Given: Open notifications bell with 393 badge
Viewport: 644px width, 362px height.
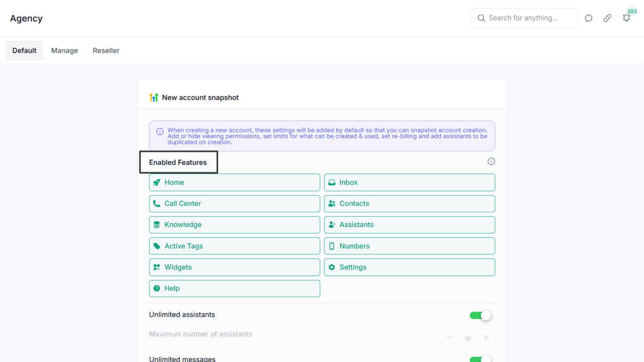Looking at the screenshot, I should point(627,18).
